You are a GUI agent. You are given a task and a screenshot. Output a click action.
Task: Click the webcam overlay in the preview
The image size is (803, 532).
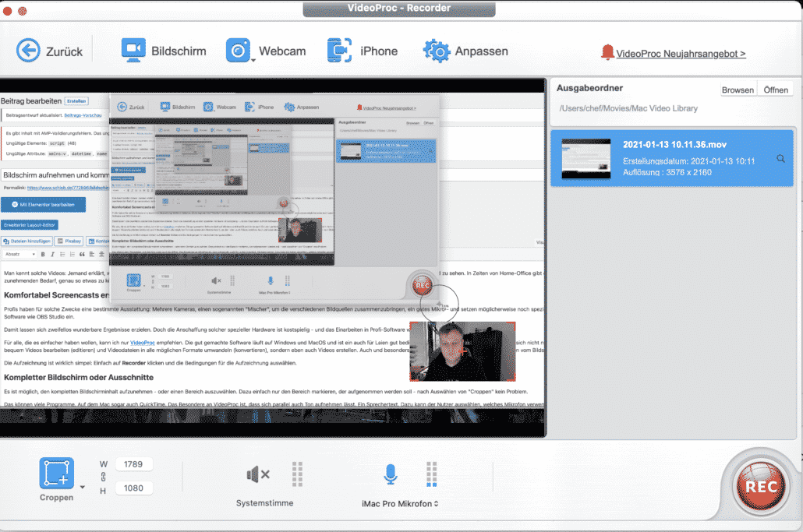462,351
